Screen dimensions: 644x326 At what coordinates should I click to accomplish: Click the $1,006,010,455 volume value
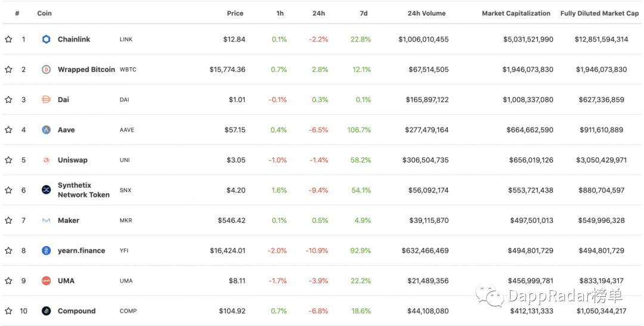423,39
